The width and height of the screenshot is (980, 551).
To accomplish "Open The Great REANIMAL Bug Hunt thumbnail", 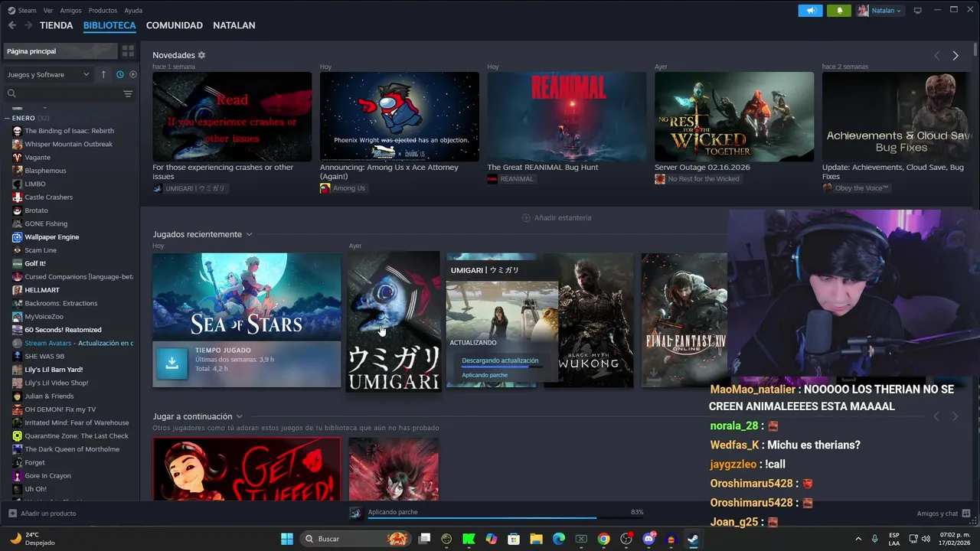I will click(x=567, y=116).
